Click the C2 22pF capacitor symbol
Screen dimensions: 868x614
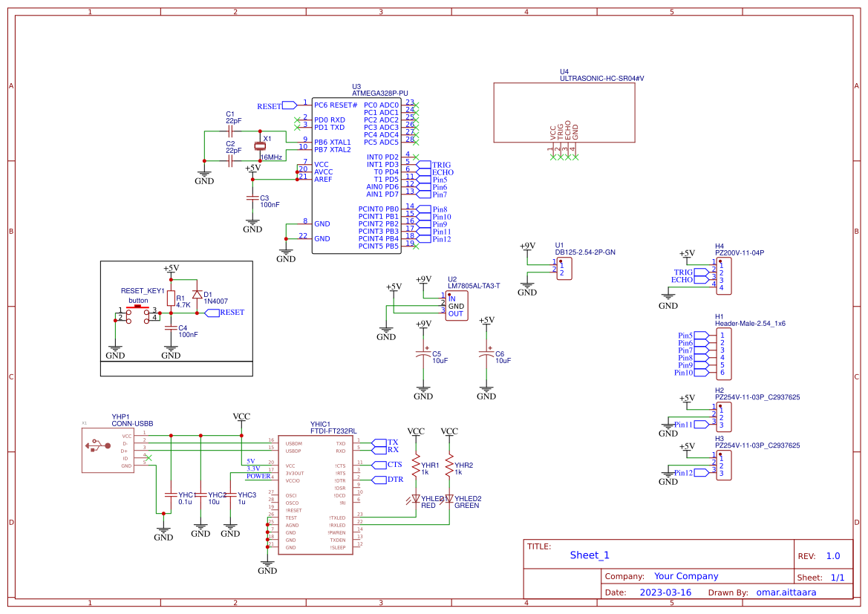tap(230, 161)
